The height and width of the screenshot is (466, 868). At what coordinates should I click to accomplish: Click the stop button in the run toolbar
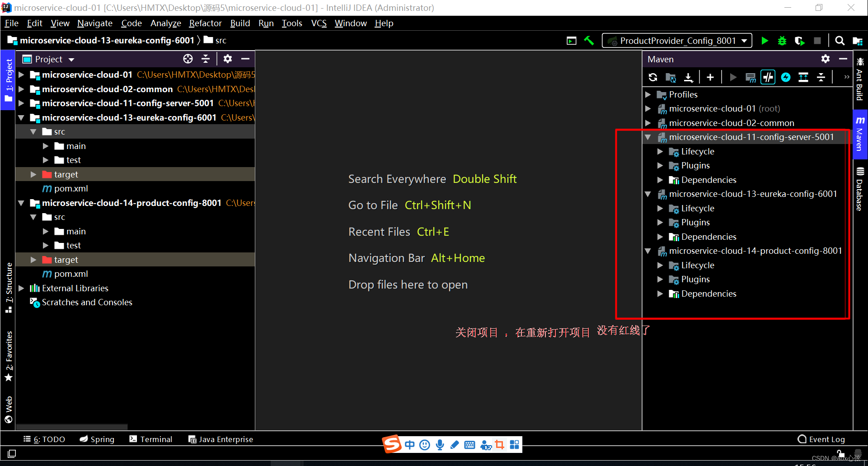pos(817,41)
